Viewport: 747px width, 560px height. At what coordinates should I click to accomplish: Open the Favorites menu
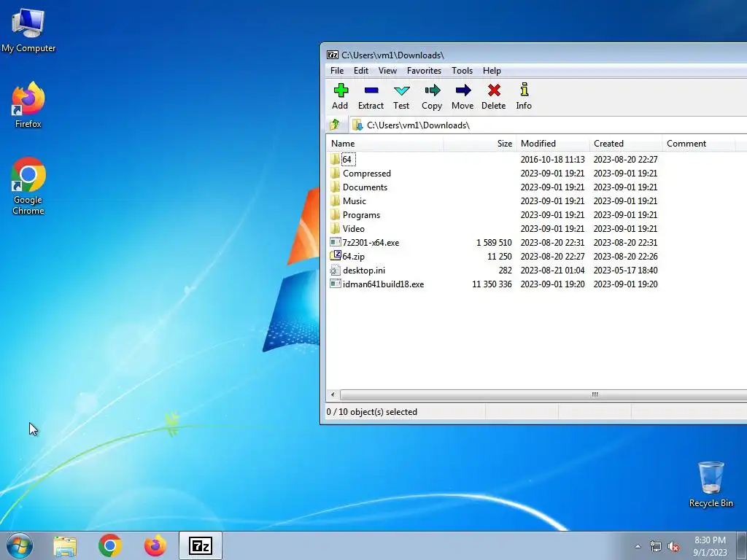[x=424, y=71]
